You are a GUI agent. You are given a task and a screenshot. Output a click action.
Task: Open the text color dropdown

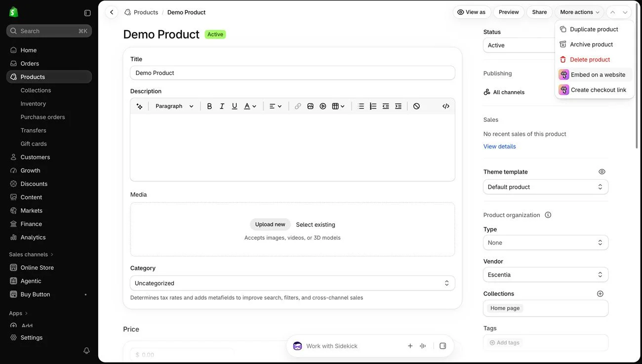pyautogui.click(x=250, y=106)
